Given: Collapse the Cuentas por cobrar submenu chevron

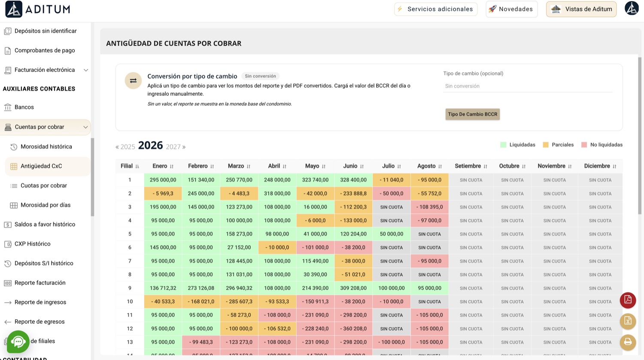Looking at the screenshot, I should tap(85, 127).
